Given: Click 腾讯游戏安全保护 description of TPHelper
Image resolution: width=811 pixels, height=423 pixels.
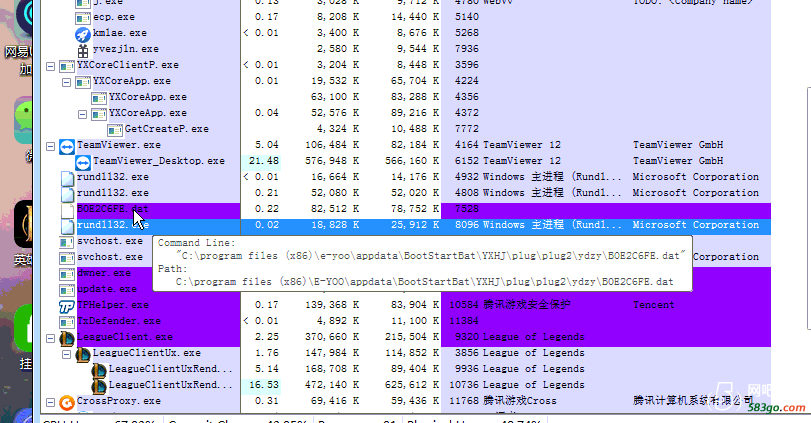Looking at the screenshot, I should click(527, 305).
